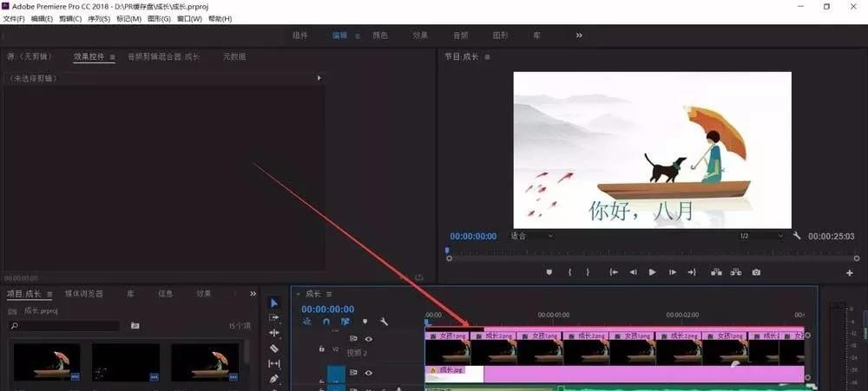868x391 pixels.
Task: Switch to the 音频剪辑混合器 tab
Action: pyautogui.click(x=163, y=56)
